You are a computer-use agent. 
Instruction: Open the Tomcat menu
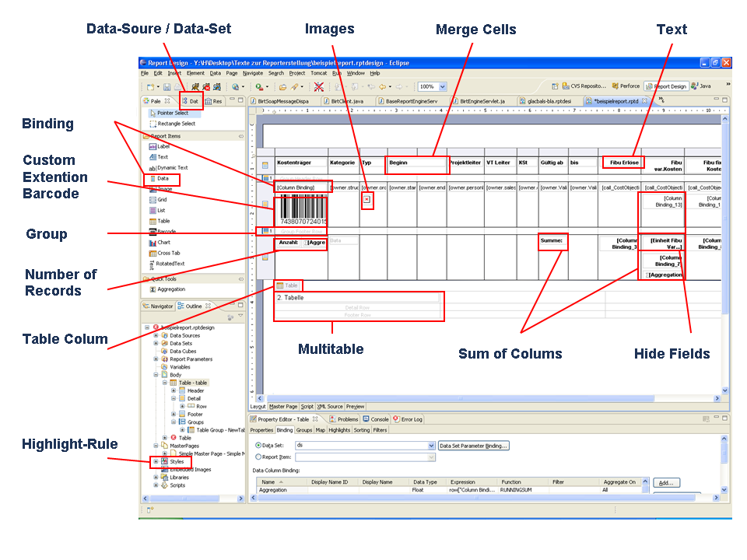click(x=319, y=73)
